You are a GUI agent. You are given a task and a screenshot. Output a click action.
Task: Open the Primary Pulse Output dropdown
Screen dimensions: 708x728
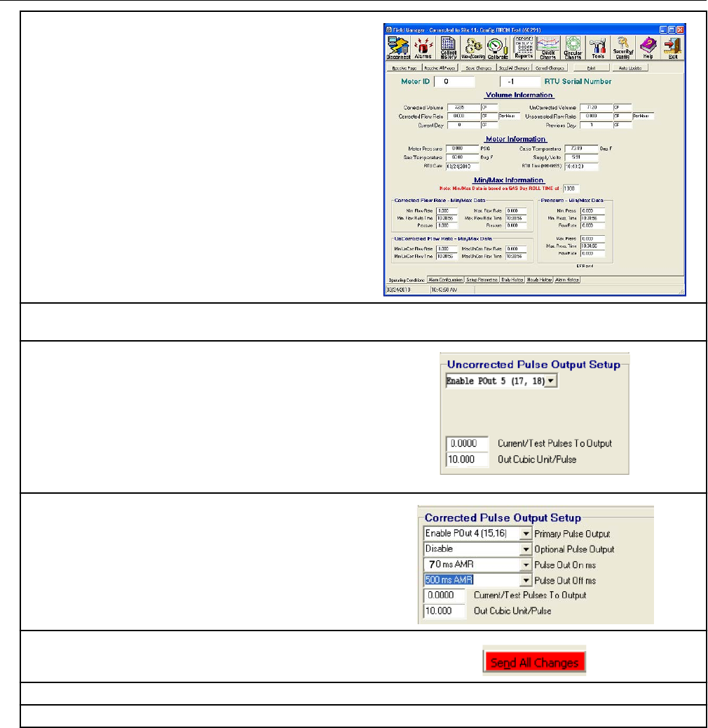[526, 534]
